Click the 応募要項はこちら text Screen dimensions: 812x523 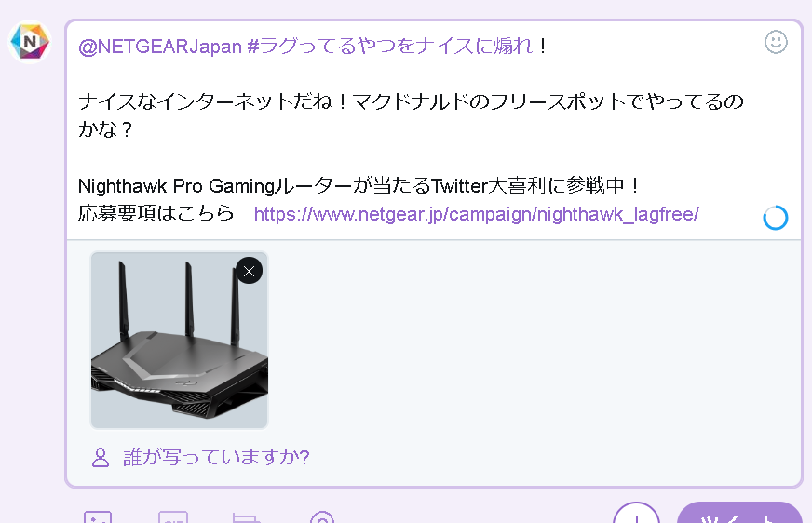156,213
